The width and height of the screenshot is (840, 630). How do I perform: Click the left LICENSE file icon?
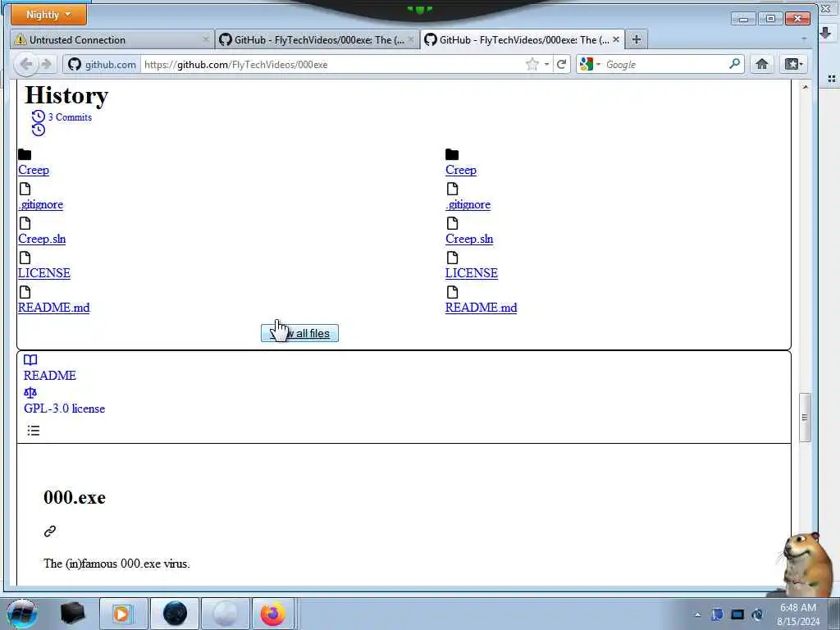[25, 258]
